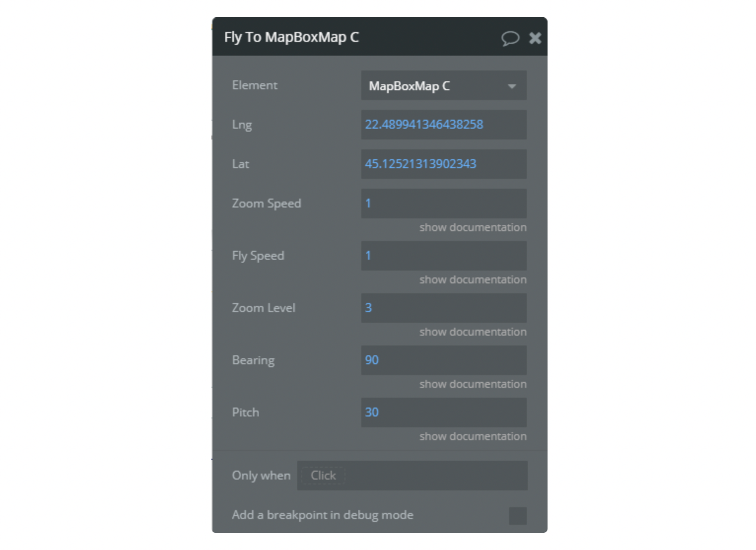Edit the Lng coordinate value
The image size is (756, 550).
[443, 124]
